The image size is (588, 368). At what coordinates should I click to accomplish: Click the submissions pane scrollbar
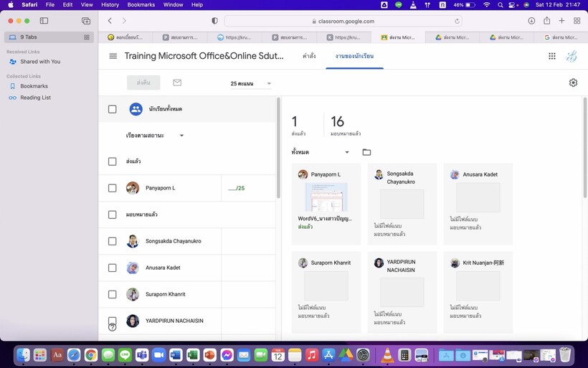tap(585, 148)
